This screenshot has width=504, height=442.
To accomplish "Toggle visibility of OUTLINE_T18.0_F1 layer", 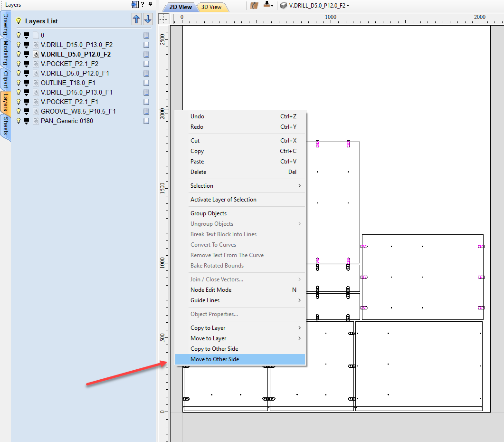I will (19, 83).
